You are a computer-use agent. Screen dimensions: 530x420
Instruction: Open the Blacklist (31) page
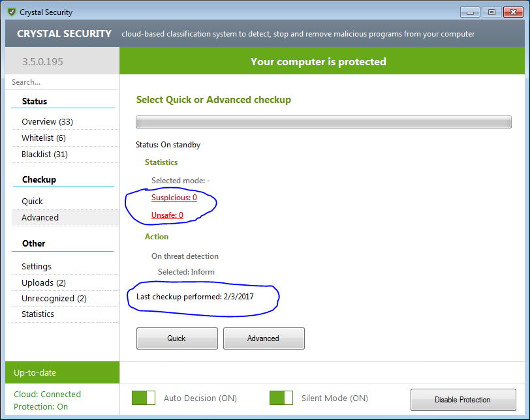[44, 155]
